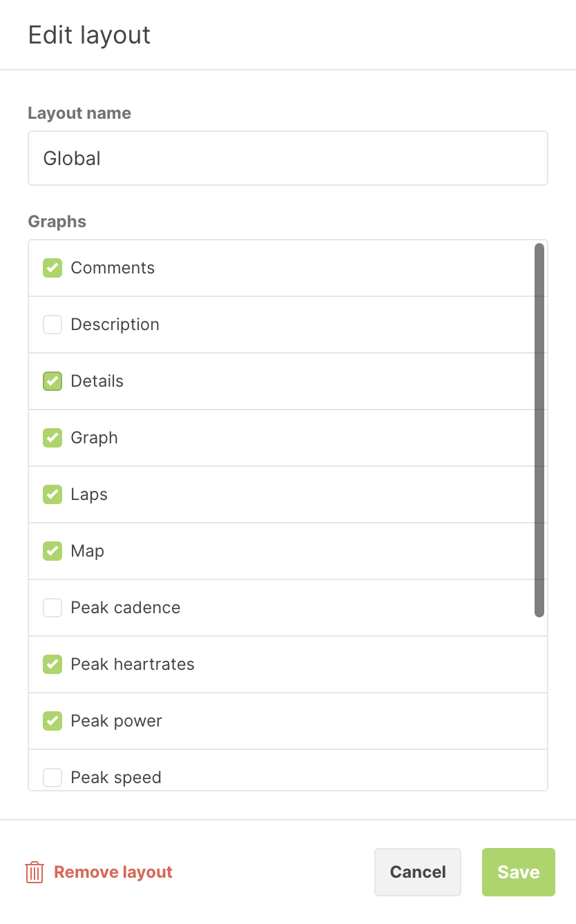Screen dimensions: 576x924
Task: Click the Graphs list scrollbar thumb
Action: (x=539, y=430)
